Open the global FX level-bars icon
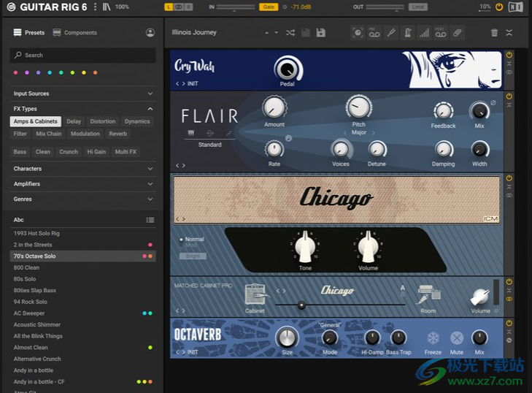This screenshot has height=393, width=532. click(x=424, y=33)
